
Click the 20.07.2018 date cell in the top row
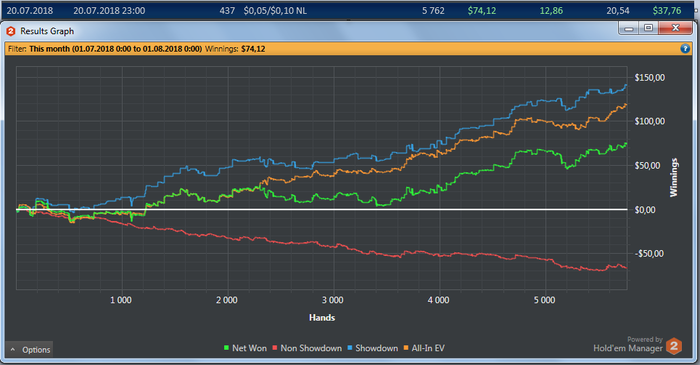(29, 11)
